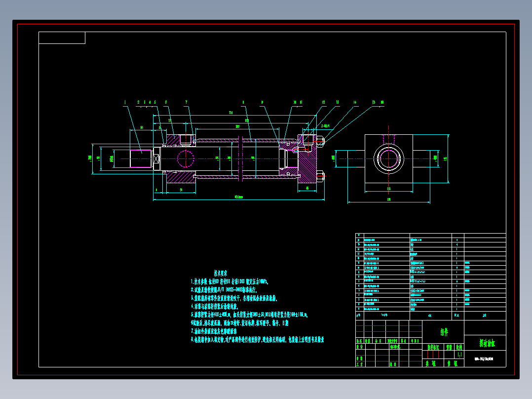Click the threaded rod end rectangle
532x399 pixels.
[141, 159]
